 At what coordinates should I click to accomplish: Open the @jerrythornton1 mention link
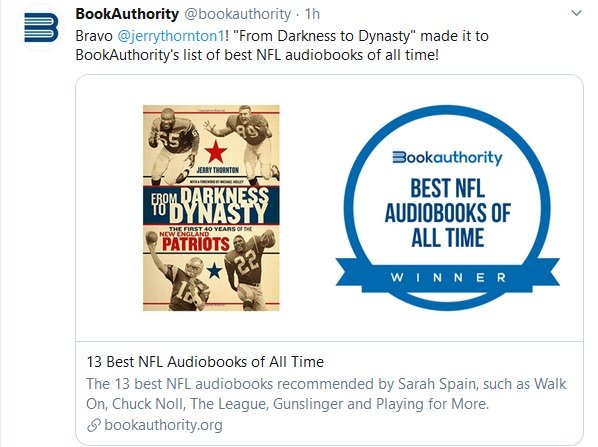[x=170, y=36]
